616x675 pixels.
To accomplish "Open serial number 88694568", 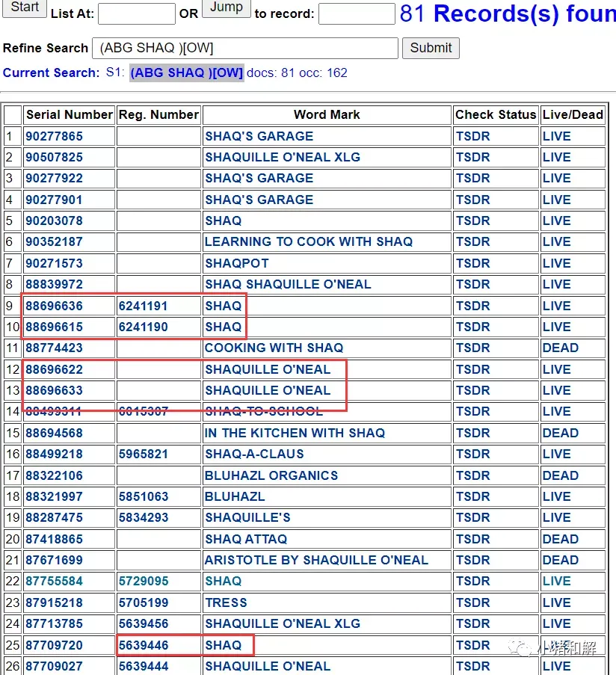I will pyautogui.click(x=55, y=433).
